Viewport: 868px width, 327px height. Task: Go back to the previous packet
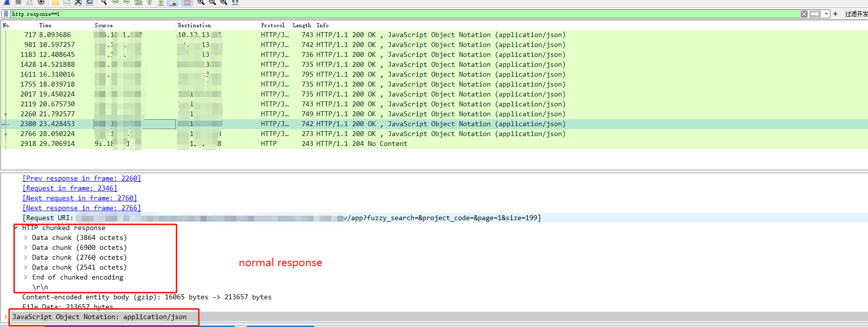pyautogui.click(x=115, y=2)
